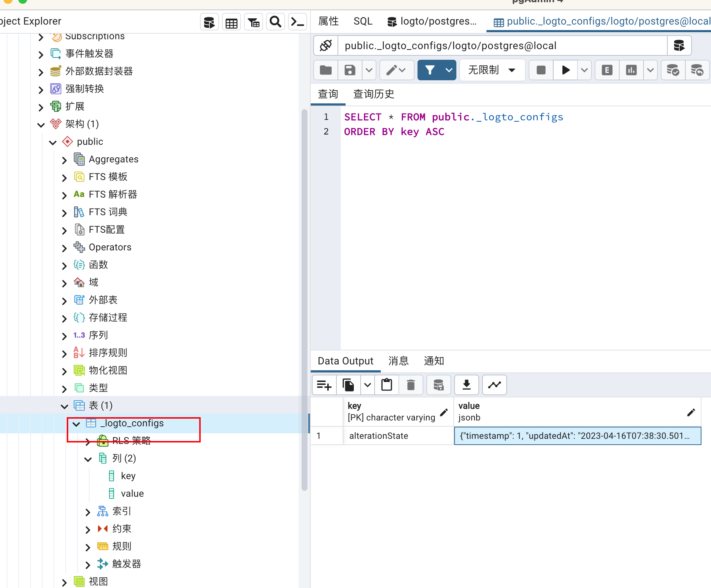Open execute options dropdown arrow
The image size is (711, 588).
point(584,70)
